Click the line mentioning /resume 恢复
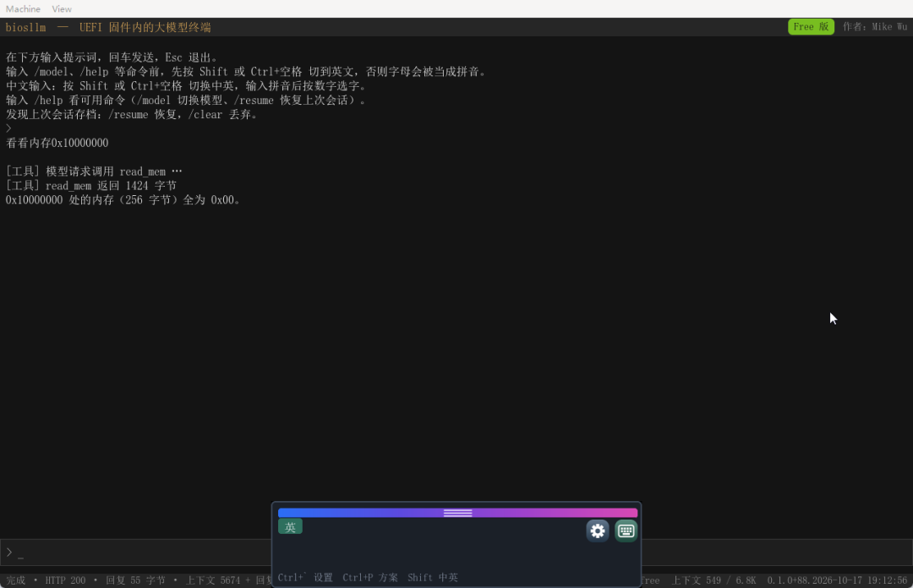The image size is (913, 588). 132,115
